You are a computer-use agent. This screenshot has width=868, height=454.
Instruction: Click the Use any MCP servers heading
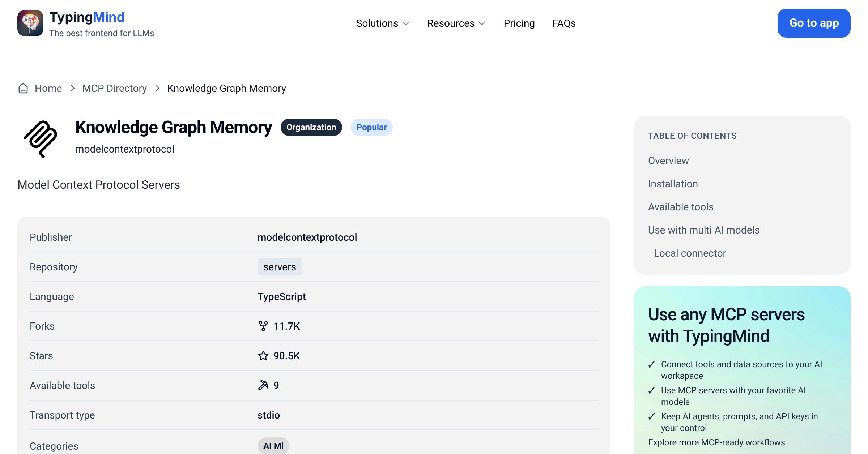[726, 325]
